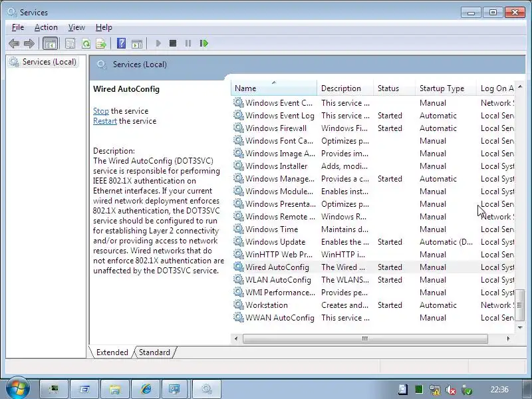Viewport: 532px width, 399px height.
Task: Select the WMI Performance... service row
Action: coord(373,293)
